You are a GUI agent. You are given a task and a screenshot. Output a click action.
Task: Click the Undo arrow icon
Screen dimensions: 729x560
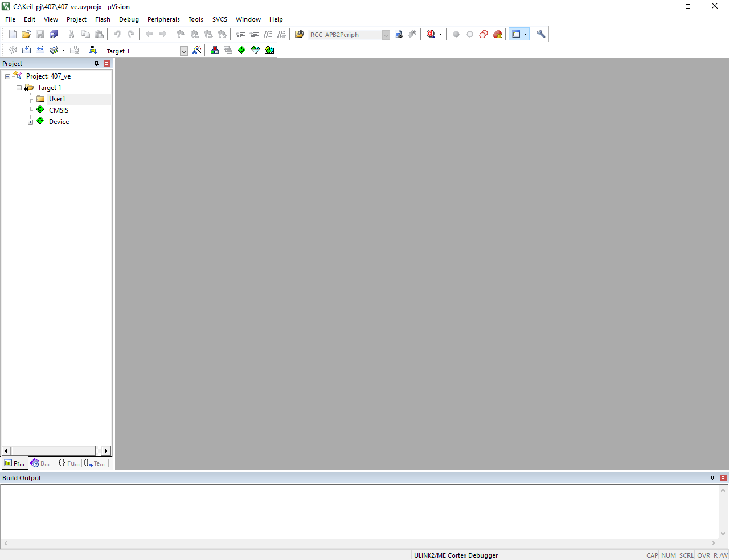click(x=117, y=34)
